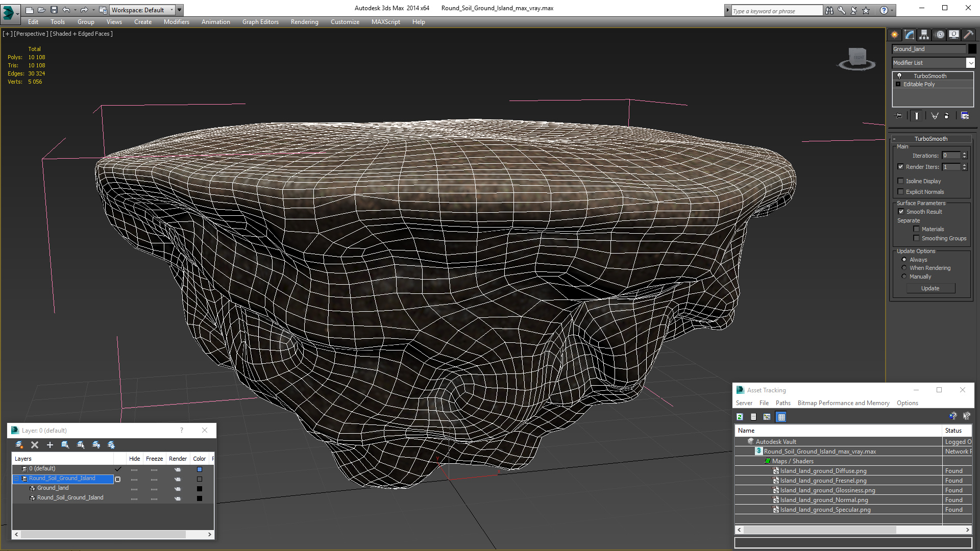Click Hide/Unhide All Layers icon
This screenshot has height=551, width=980.
pyautogui.click(x=96, y=445)
